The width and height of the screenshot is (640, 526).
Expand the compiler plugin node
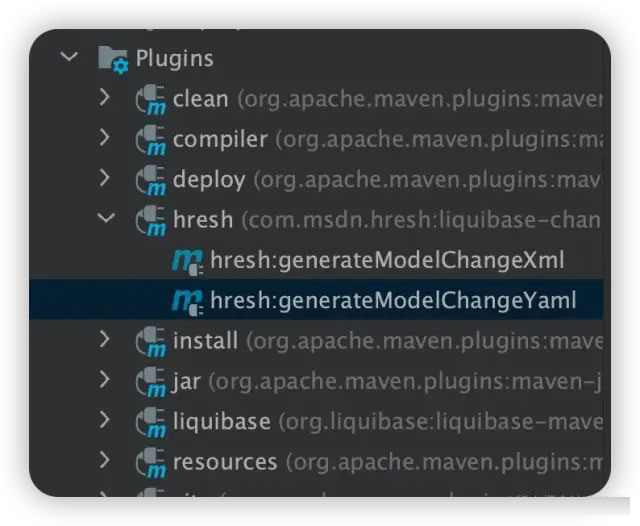tap(105, 138)
